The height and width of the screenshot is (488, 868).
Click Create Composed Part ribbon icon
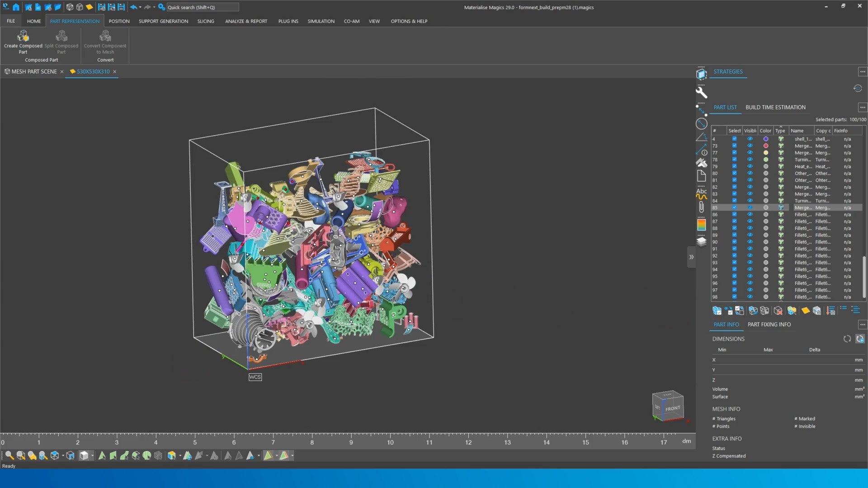coord(23,36)
